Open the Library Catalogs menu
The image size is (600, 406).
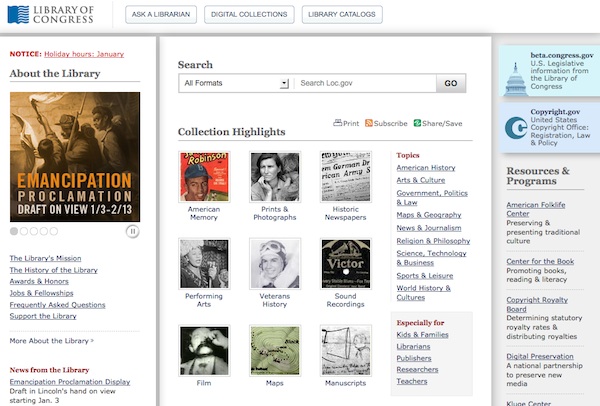(x=342, y=14)
